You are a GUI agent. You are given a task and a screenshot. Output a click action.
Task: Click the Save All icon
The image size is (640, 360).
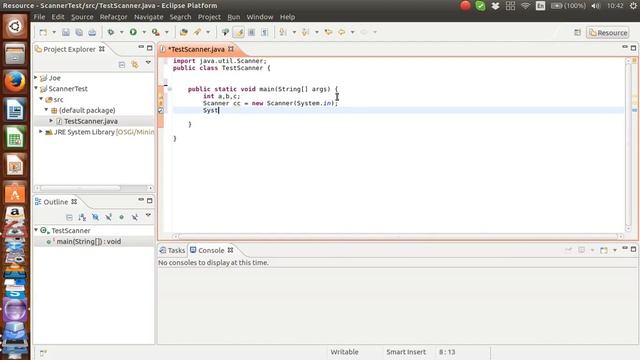(x=79, y=32)
